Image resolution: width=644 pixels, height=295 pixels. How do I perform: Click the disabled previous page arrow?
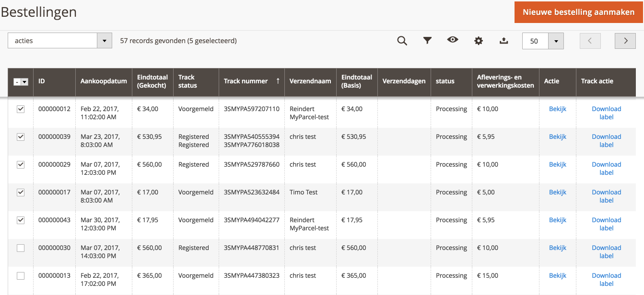coord(590,41)
